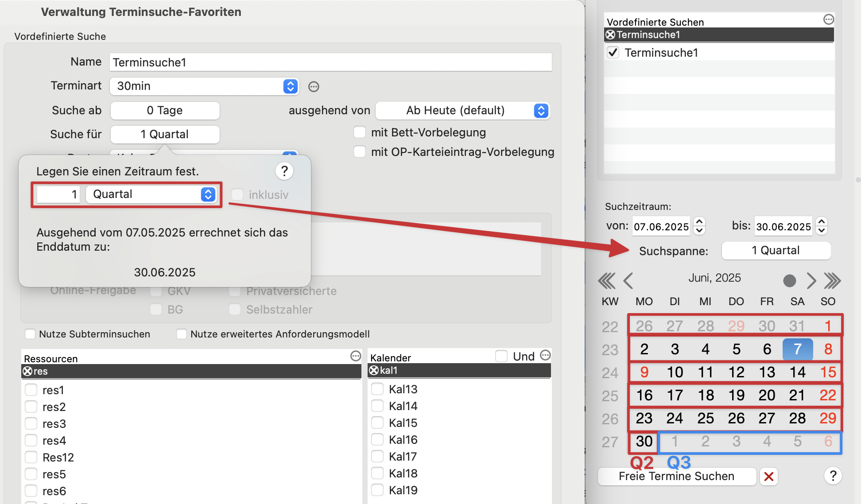Check resource res4
Screen dimensions: 861x504
[31, 441]
